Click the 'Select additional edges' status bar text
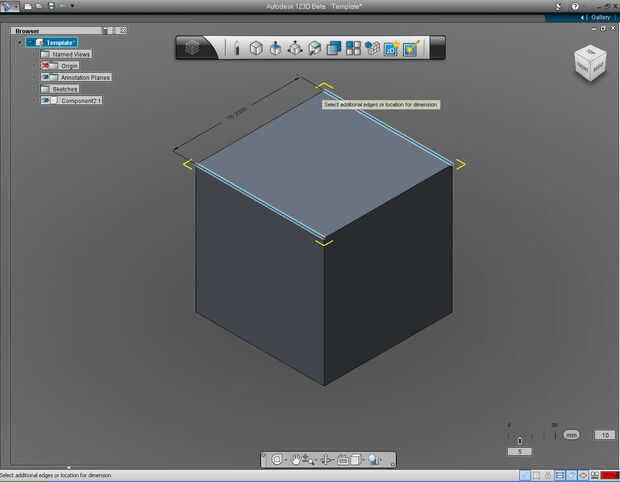The image size is (620, 482). click(x=56, y=475)
